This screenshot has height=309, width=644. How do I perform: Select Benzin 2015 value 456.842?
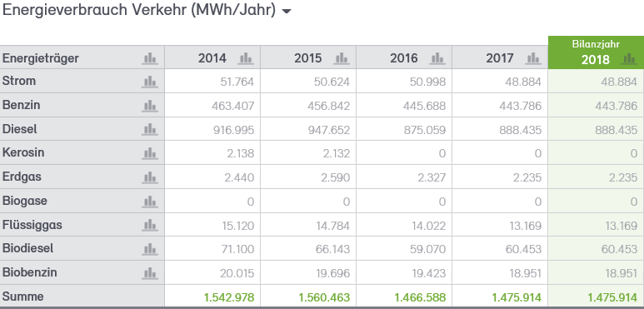click(x=328, y=106)
